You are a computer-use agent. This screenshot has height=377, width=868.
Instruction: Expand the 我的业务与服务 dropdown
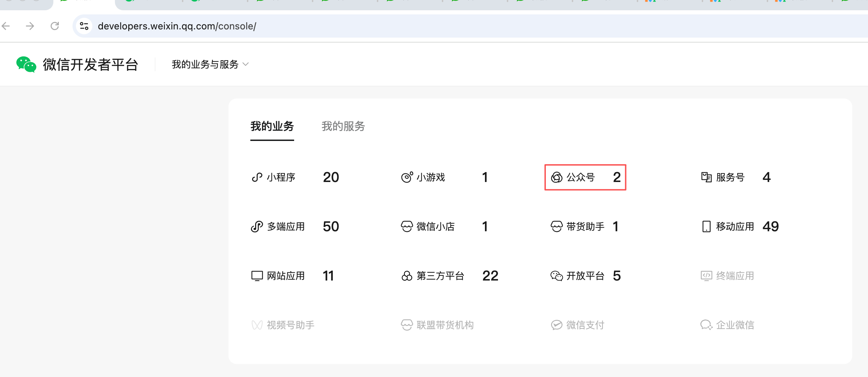[210, 64]
